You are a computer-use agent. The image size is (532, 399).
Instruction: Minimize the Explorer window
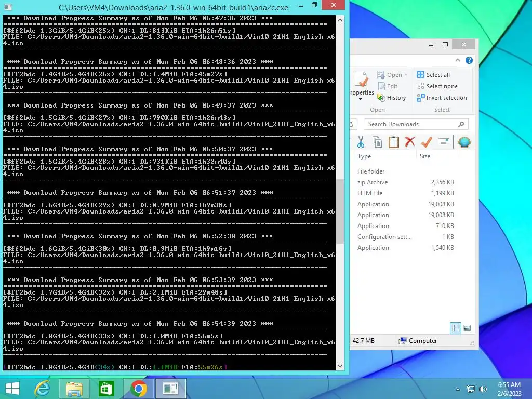pos(431,45)
